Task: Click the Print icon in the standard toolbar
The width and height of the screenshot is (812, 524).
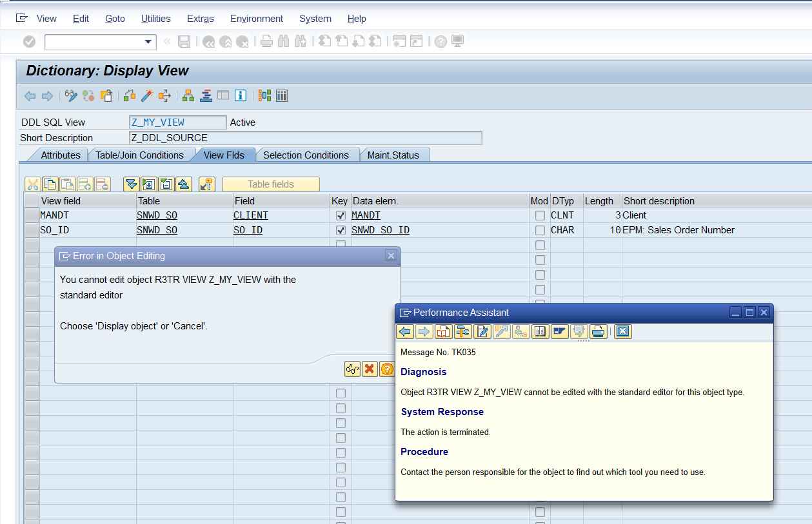Action: pyautogui.click(x=266, y=42)
